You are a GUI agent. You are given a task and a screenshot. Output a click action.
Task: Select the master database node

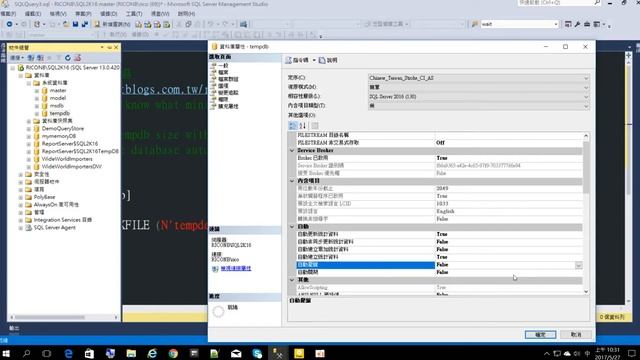coord(58,91)
